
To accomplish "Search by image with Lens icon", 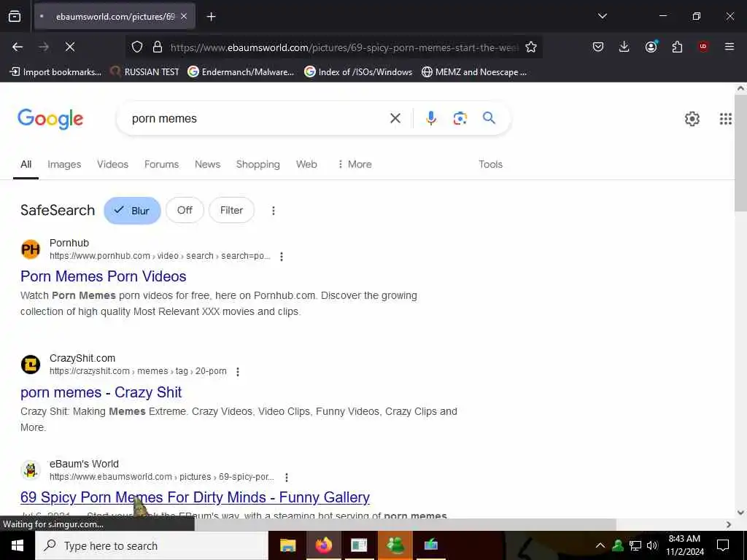I will coord(460,118).
